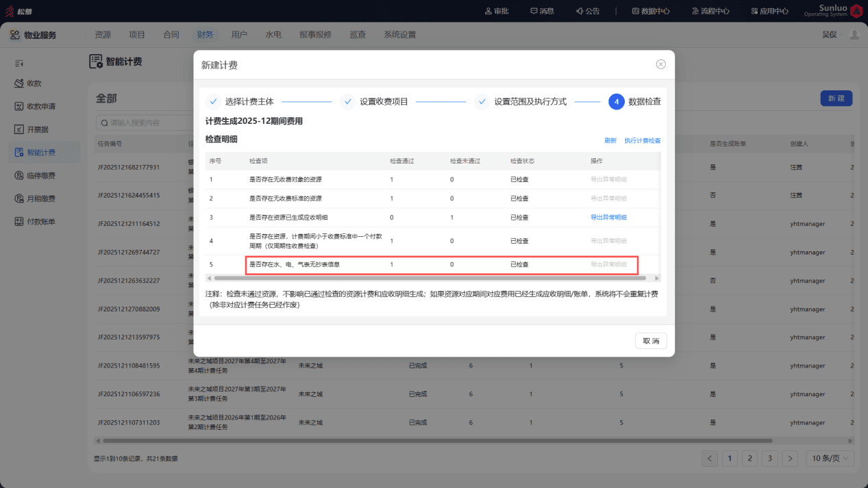Click 导出异常明细 for row 3

point(608,218)
